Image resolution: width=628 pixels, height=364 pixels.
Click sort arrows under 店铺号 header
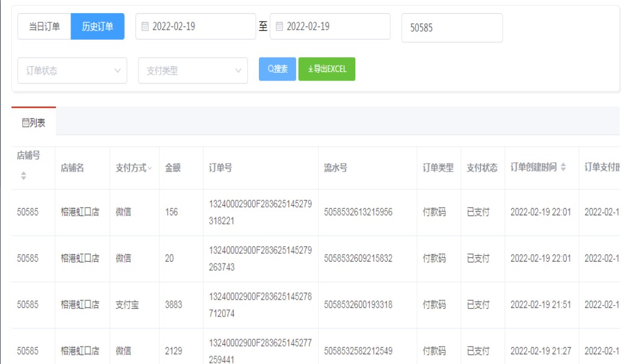[x=23, y=176]
